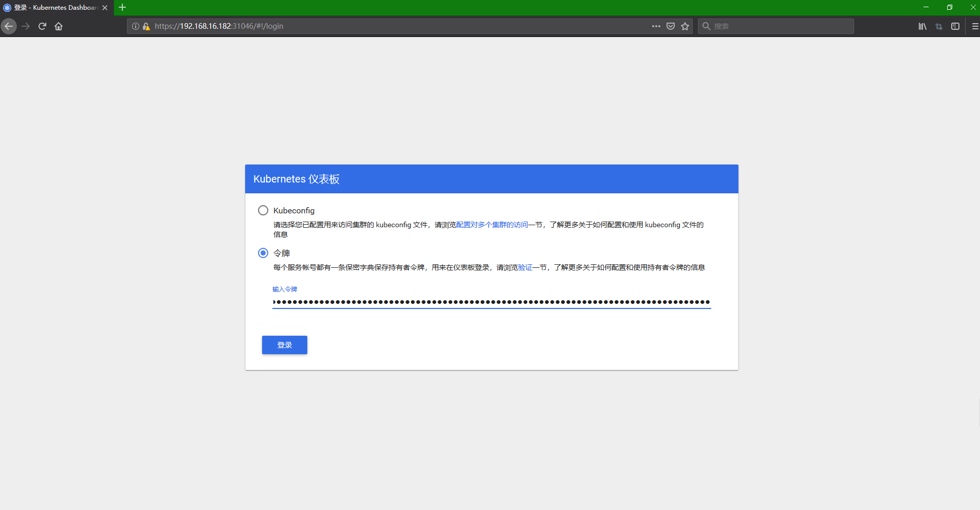
Task: Toggle the sidebar view icon
Action: coord(955,26)
